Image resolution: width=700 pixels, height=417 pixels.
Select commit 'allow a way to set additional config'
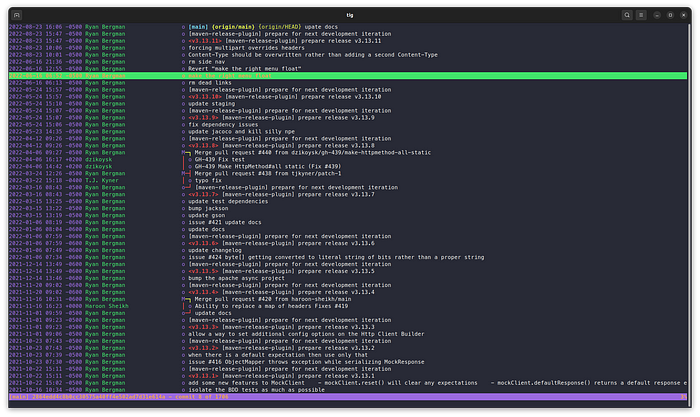[x=306, y=334]
